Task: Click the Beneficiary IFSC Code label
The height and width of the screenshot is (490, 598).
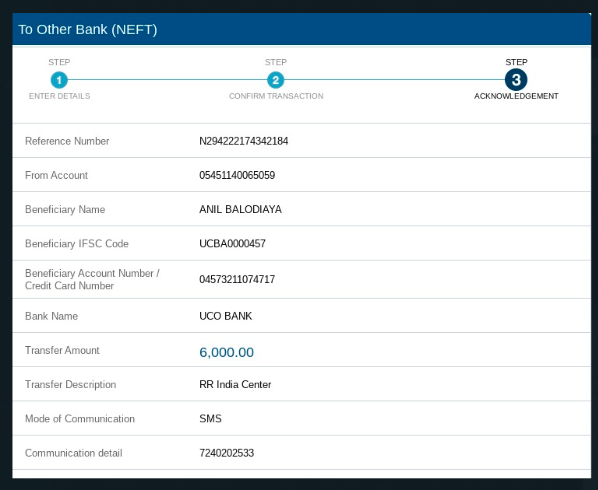Action: pyautogui.click(x=77, y=243)
